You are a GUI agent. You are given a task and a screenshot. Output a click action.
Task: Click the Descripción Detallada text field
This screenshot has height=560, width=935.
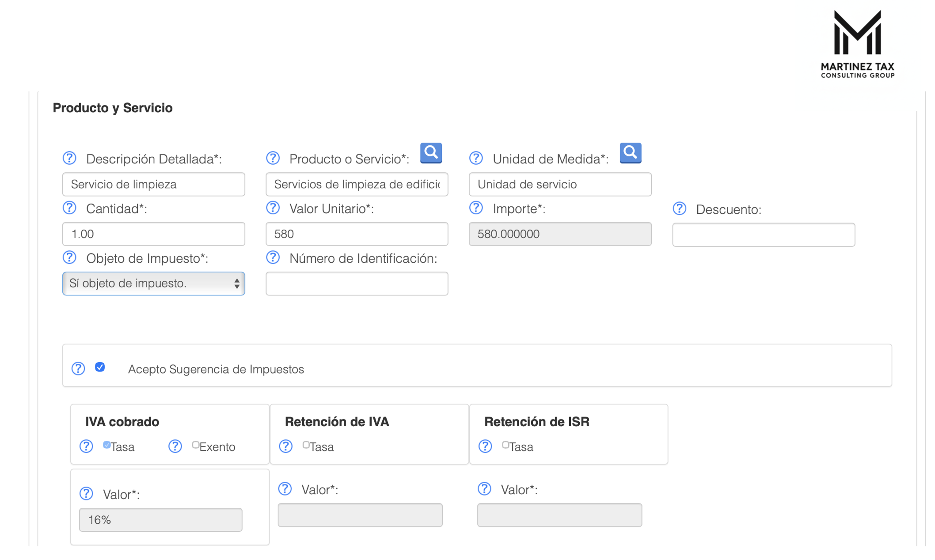click(153, 184)
